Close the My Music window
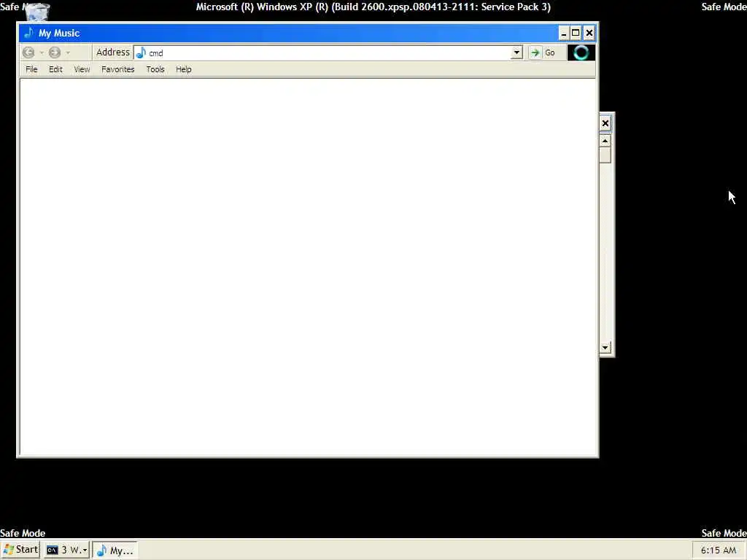The height and width of the screenshot is (560, 747). [589, 33]
